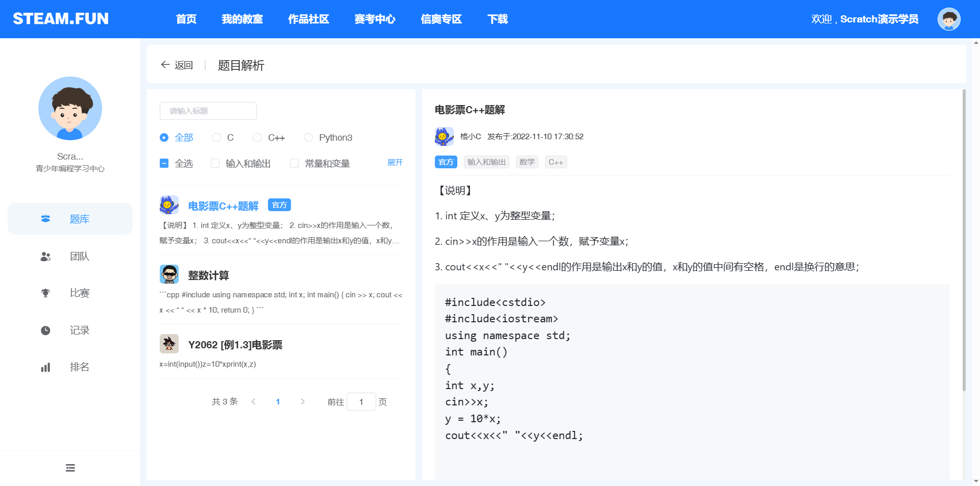This screenshot has height=486, width=980.
Task: Open 作品社区 in the top navigation
Action: [x=309, y=19]
